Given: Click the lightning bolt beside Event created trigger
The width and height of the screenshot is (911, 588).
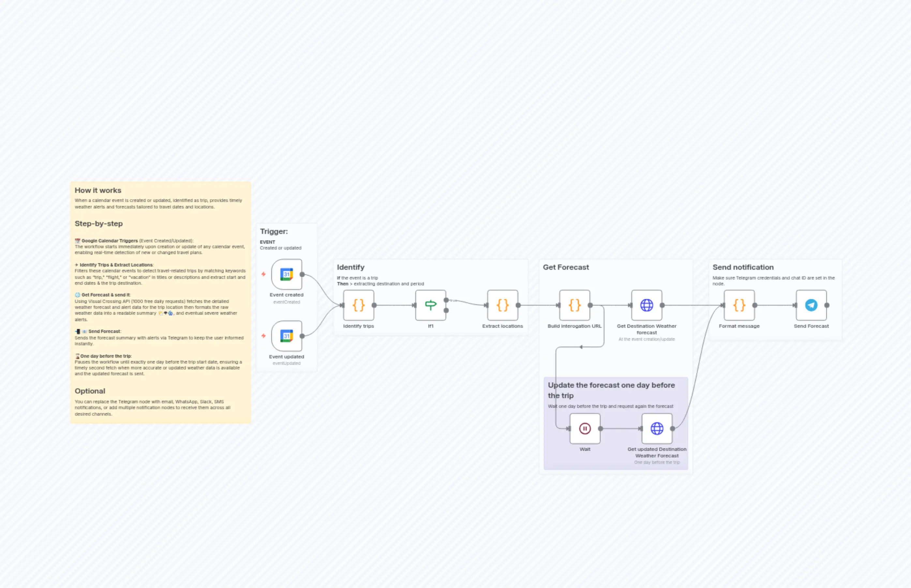Looking at the screenshot, I should [x=264, y=274].
